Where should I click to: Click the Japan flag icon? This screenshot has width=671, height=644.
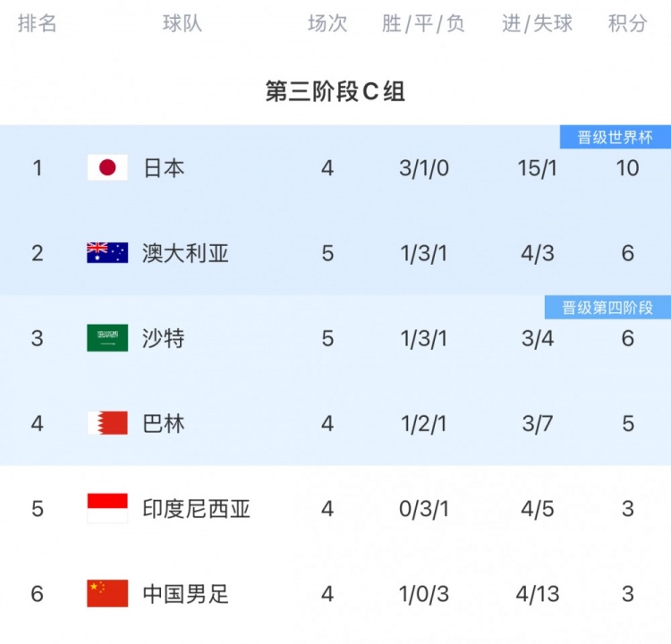point(107,167)
